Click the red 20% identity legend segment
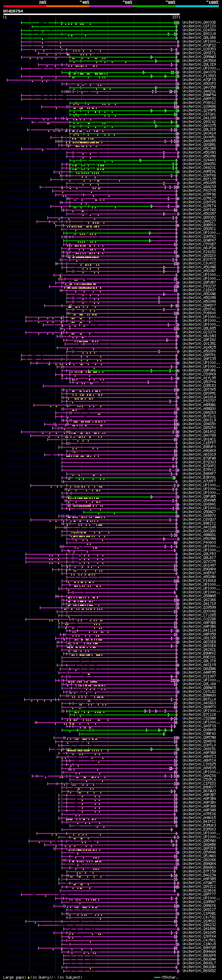This screenshot has height=980, width=222. tap(25, 6)
